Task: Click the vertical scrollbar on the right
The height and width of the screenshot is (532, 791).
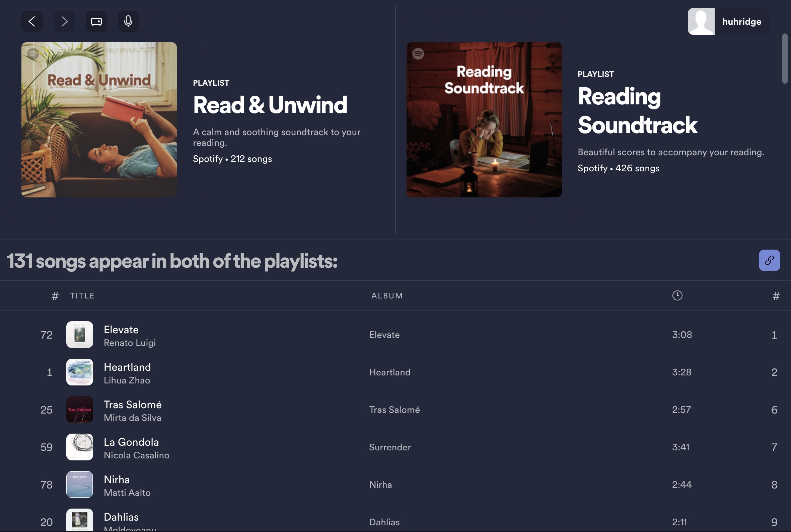Action: point(785,58)
